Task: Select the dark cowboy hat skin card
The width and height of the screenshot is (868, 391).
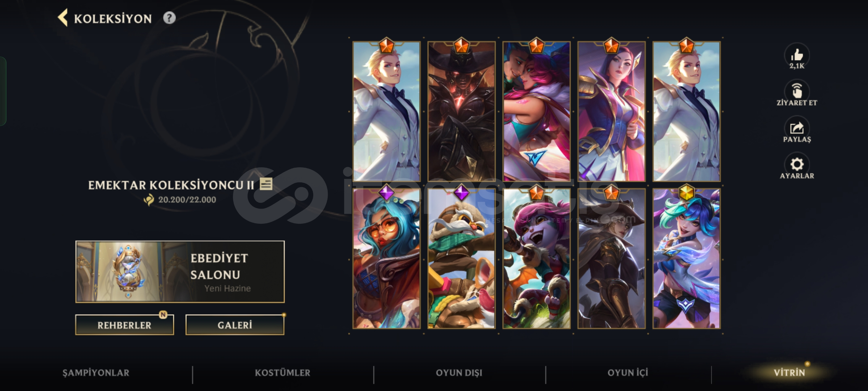Action: click(x=461, y=111)
